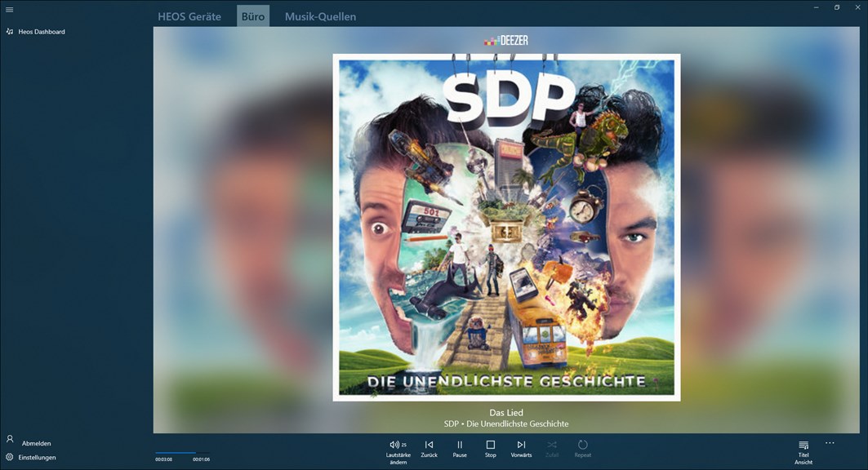
Task: Open Lautstärke ändern volume control
Action: coord(398,452)
